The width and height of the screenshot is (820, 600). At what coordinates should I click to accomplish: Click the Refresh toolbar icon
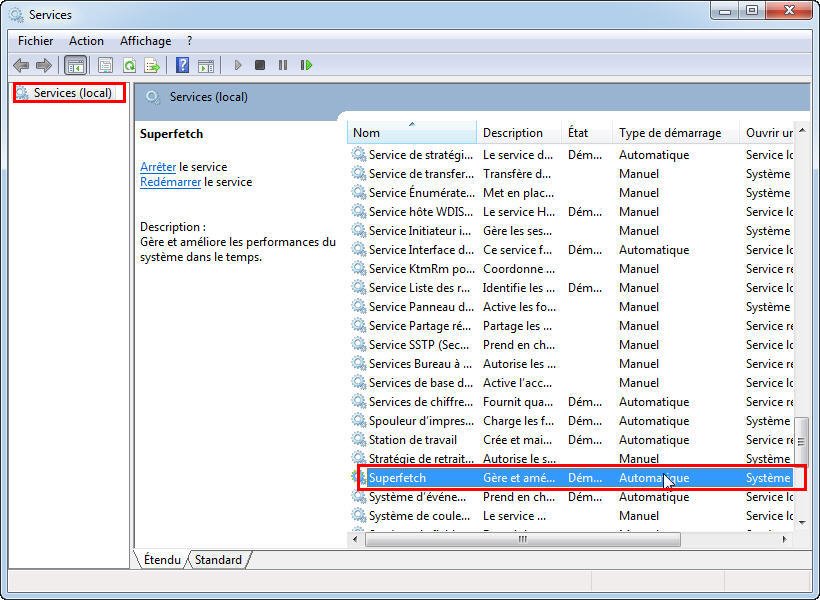129,66
